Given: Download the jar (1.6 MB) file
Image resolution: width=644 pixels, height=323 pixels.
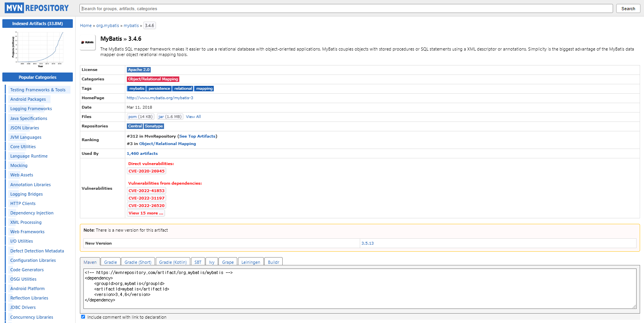Looking at the screenshot, I should [x=170, y=117].
